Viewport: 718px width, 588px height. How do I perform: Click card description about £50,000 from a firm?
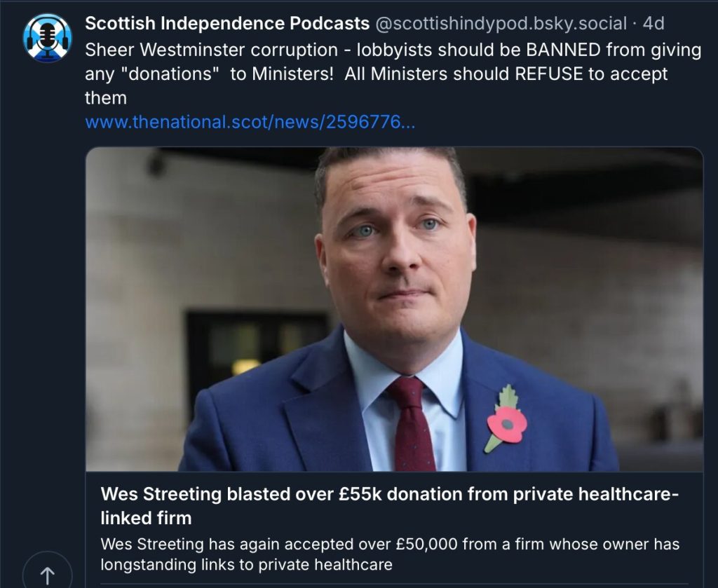coord(390,554)
